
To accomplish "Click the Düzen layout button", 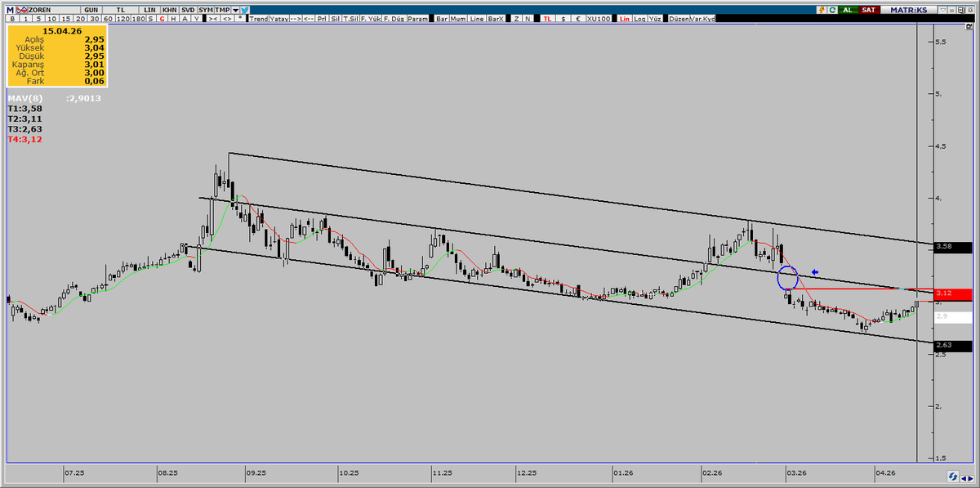I will point(679,19).
